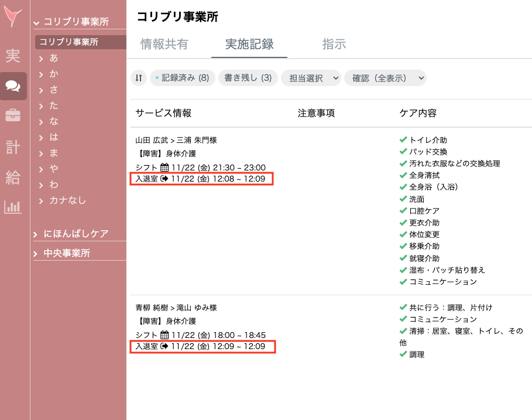Toggle the checkmark for 調理
The height and width of the screenshot is (420, 532).
click(x=402, y=354)
